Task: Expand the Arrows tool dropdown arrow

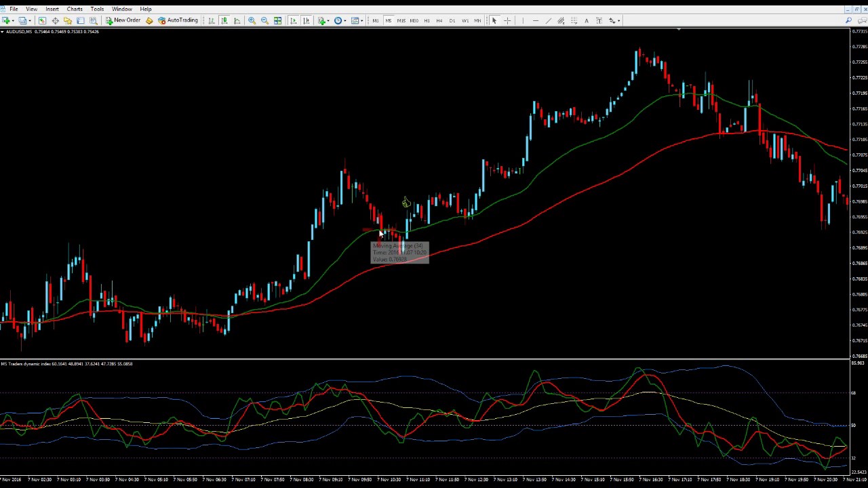Action: (x=618, y=20)
